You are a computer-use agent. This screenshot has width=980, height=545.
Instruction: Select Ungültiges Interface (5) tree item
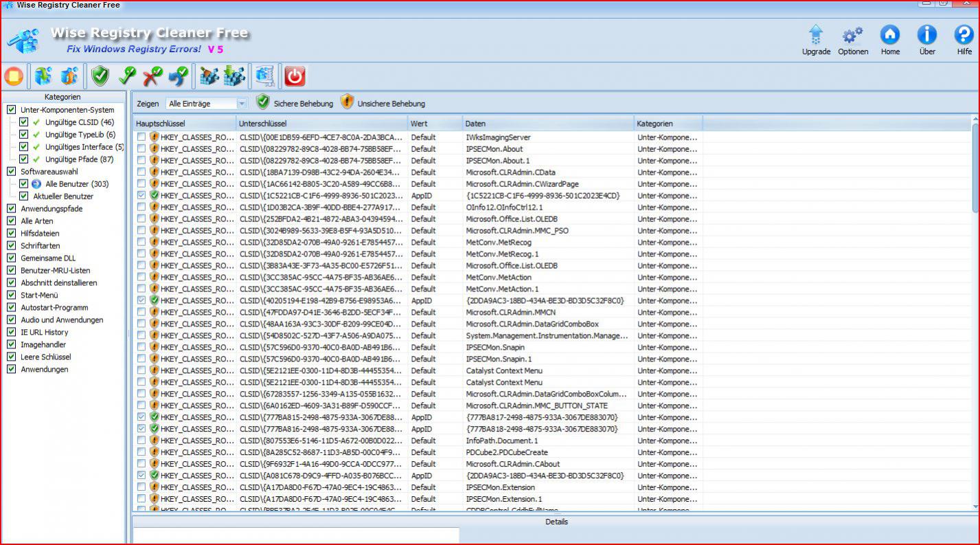tap(84, 146)
